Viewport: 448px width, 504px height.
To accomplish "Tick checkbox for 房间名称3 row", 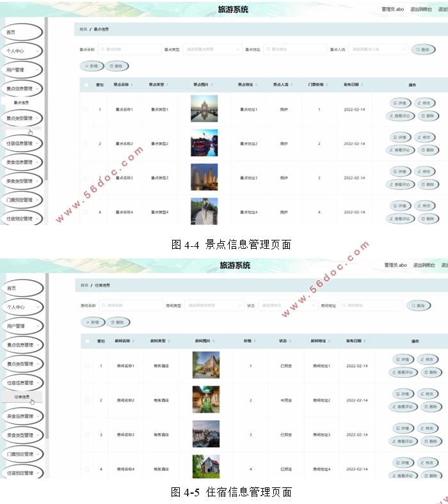I will (x=87, y=434).
